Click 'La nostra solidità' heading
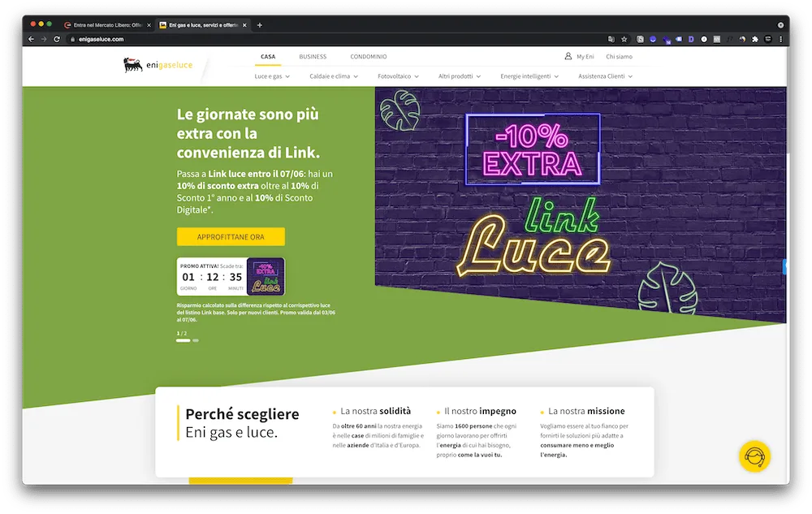The width and height of the screenshot is (812, 514). tap(375, 411)
